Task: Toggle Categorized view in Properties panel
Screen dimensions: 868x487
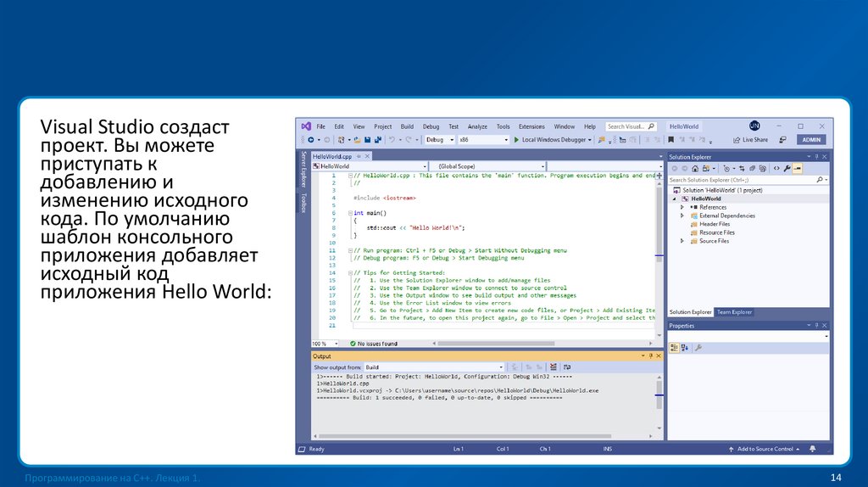Action: pos(673,347)
